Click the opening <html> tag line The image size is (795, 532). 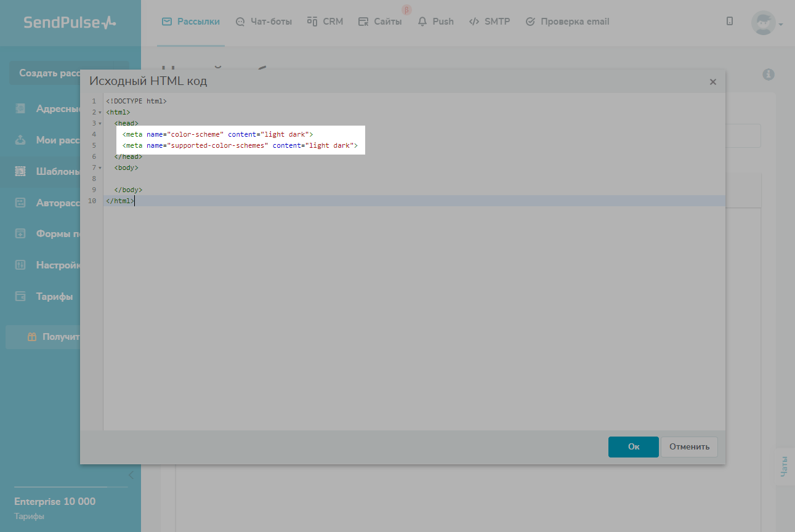pos(118,112)
